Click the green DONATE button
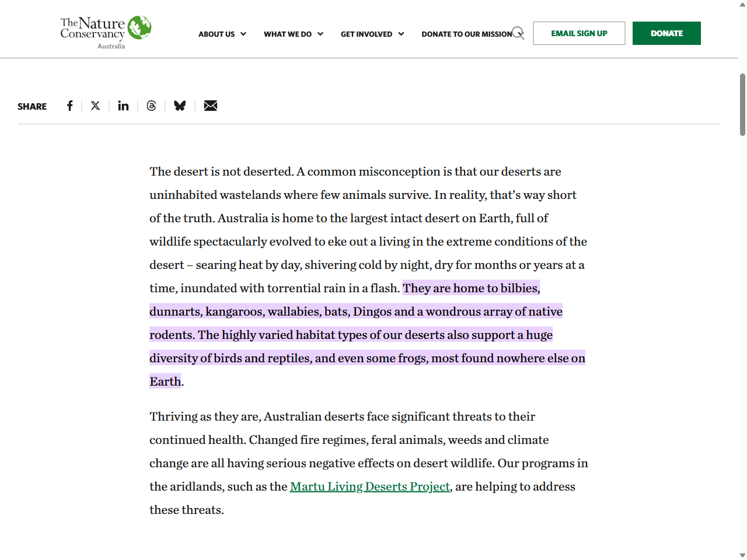Viewport: 747px width, 560px height. (666, 33)
